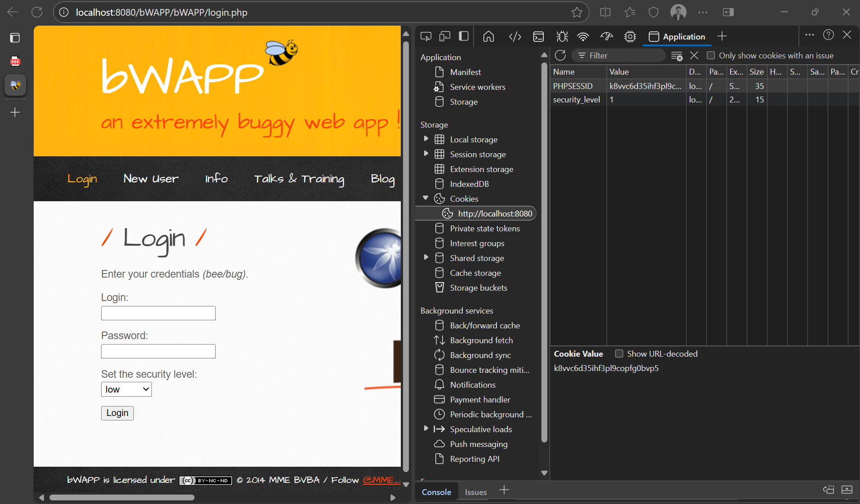Check the Show URL-decoded box
Viewport: 860px width, 504px height.
619,354
